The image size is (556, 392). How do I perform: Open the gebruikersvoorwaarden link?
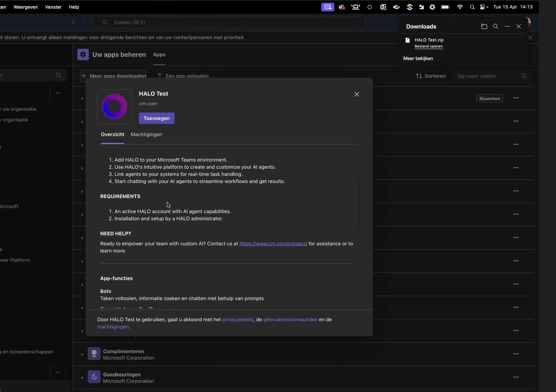tap(290, 319)
